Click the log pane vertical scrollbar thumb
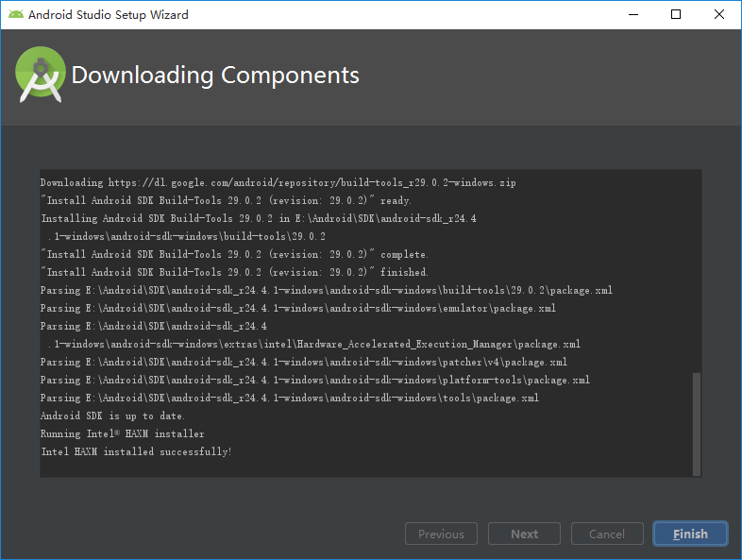 pos(696,424)
